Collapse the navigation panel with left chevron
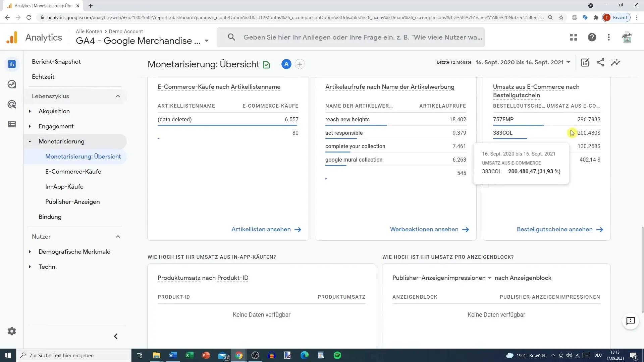This screenshot has width=644, height=362. click(x=116, y=336)
